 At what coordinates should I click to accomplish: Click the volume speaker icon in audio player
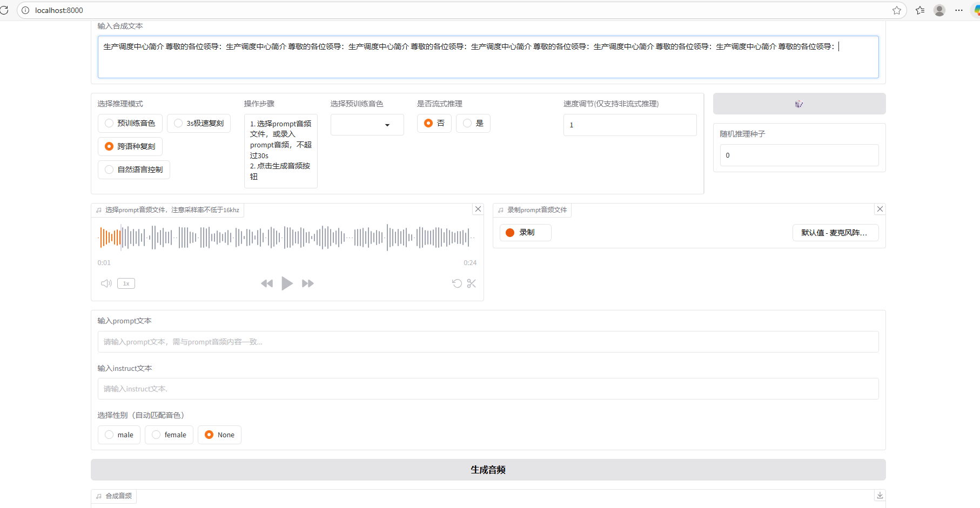(x=106, y=283)
